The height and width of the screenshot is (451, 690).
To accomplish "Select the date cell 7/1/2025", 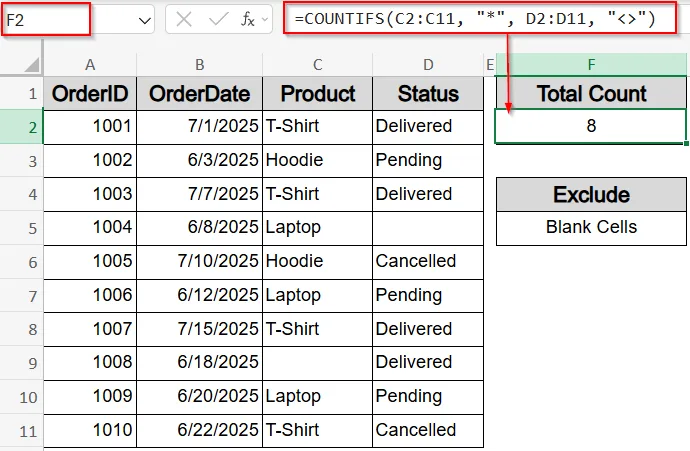I will (199, 127).
